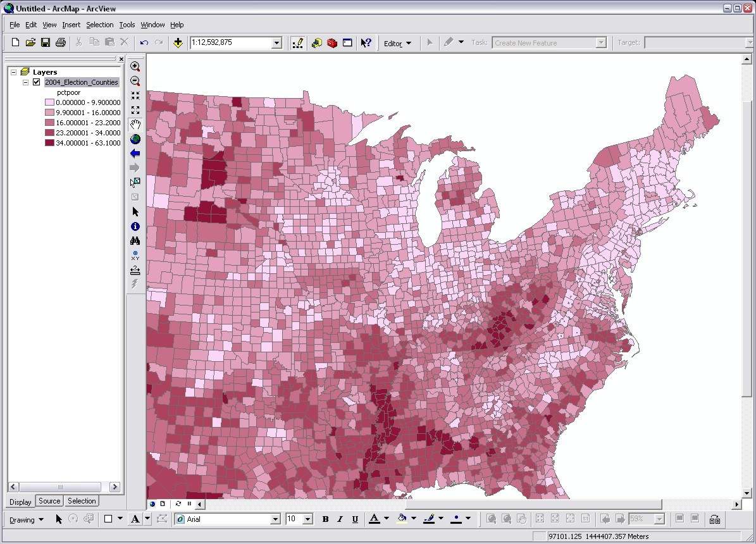Open the ArcToolbox window

(x=332, y=42)
